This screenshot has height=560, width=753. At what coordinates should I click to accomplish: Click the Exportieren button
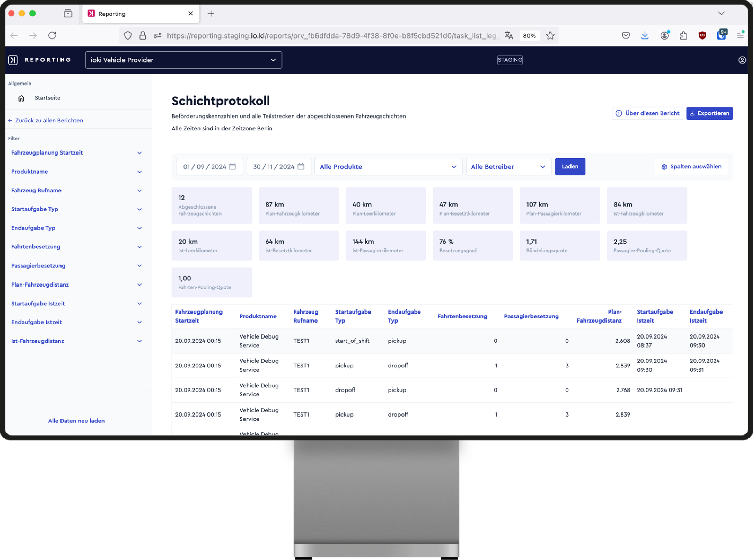pyautogui.click(x=709, y=113)
